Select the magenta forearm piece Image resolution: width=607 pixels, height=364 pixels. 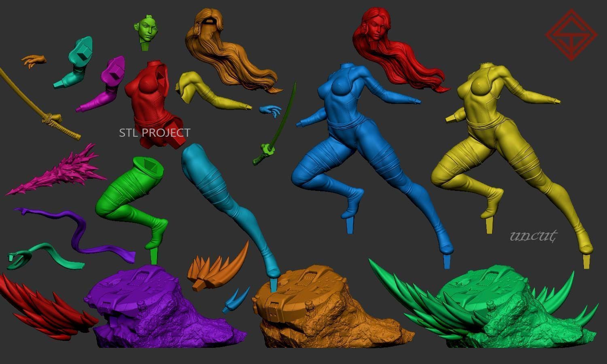click(100, 84)
